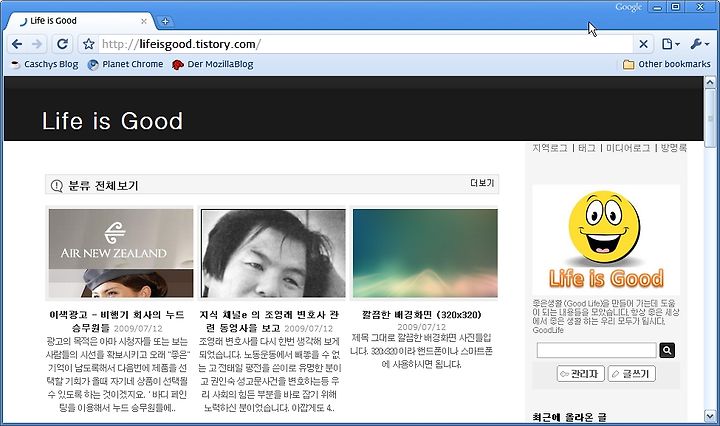The height and width of the screenshot is (426, 720).
Task: Open Der MozillaBlog bookmark
Action: (213, 64)
